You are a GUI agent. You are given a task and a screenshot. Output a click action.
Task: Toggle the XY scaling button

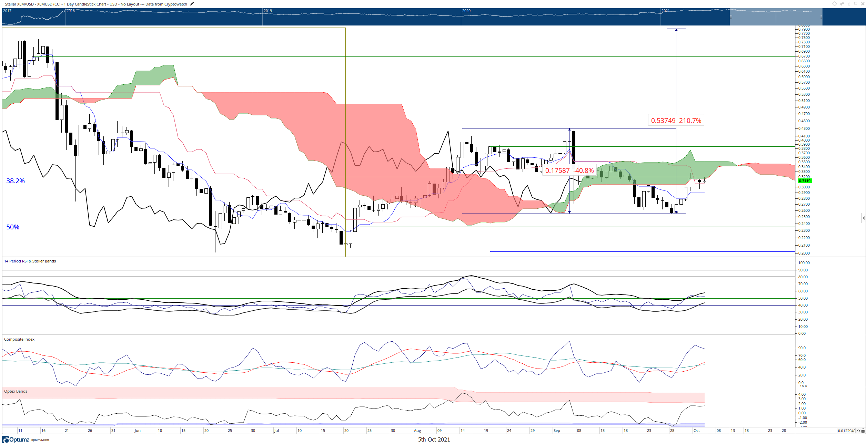(x=858, y=431)
